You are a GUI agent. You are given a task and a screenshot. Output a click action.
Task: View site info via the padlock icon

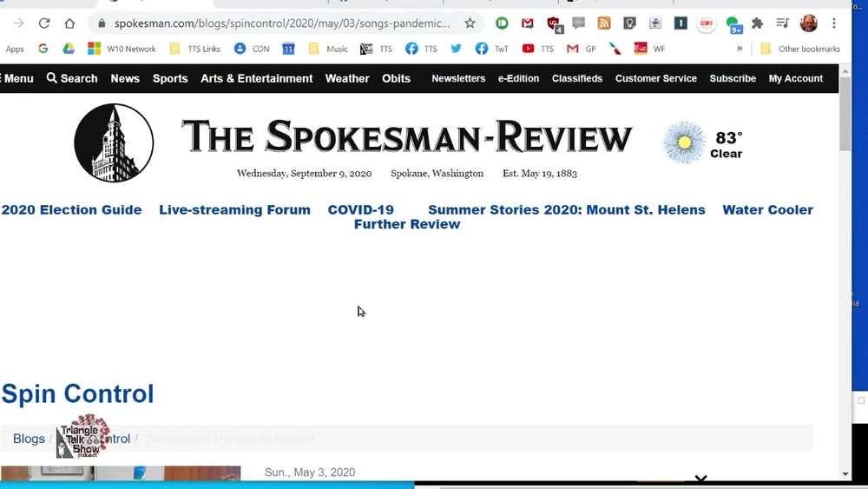pos(102,23)
